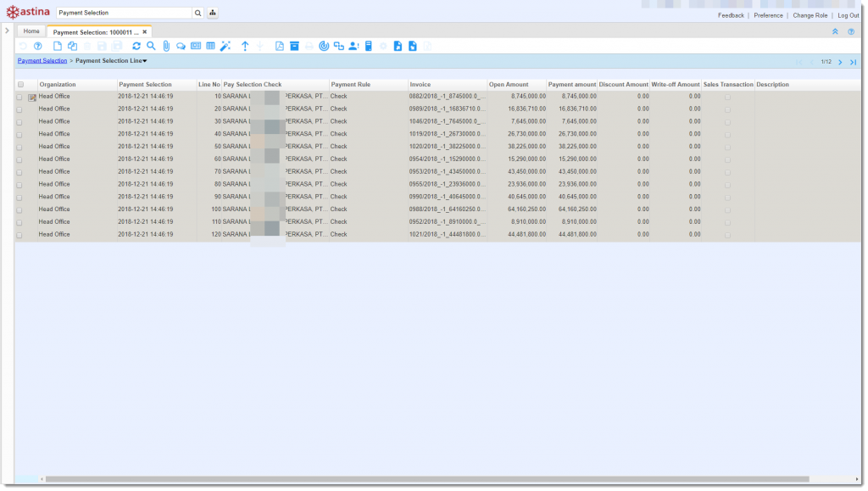Click the Log Out link
The image size is (868, 491).
click(848, 15)
